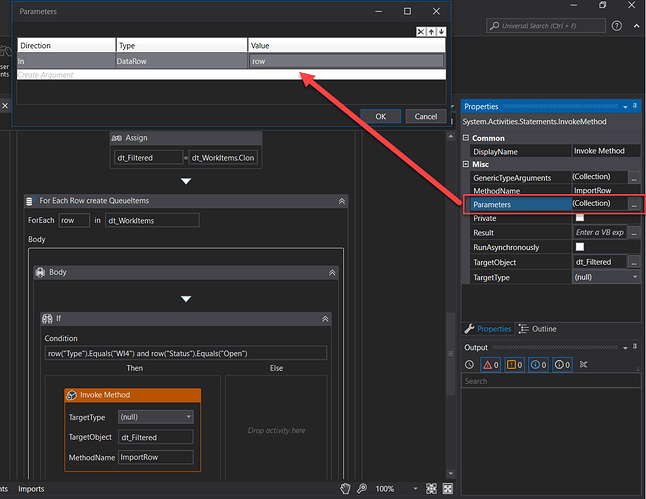Click the zoom magnifier icon in designer footer
646x499 pixels.
[362, 489]
